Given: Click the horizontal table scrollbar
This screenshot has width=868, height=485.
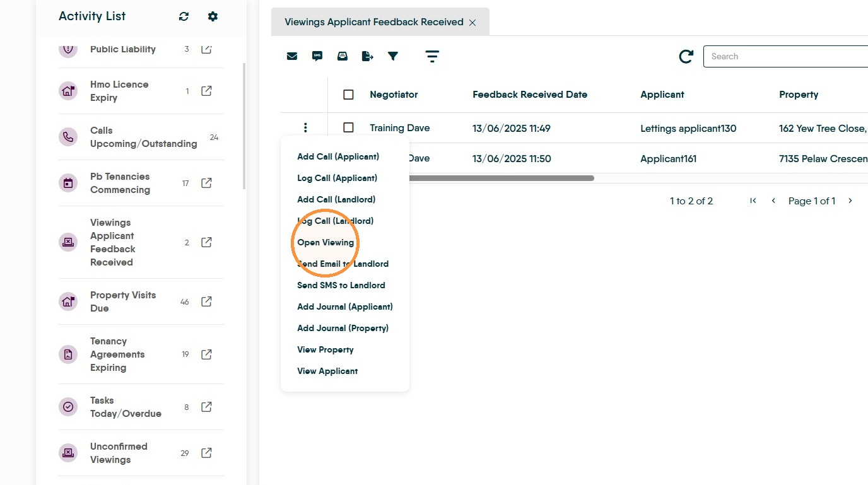Looking at the screenshot, I should point(501,178).
